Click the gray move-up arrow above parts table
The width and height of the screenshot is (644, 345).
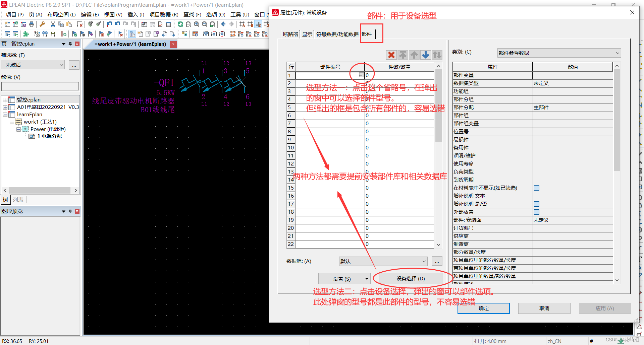click(x=414, y=55)
